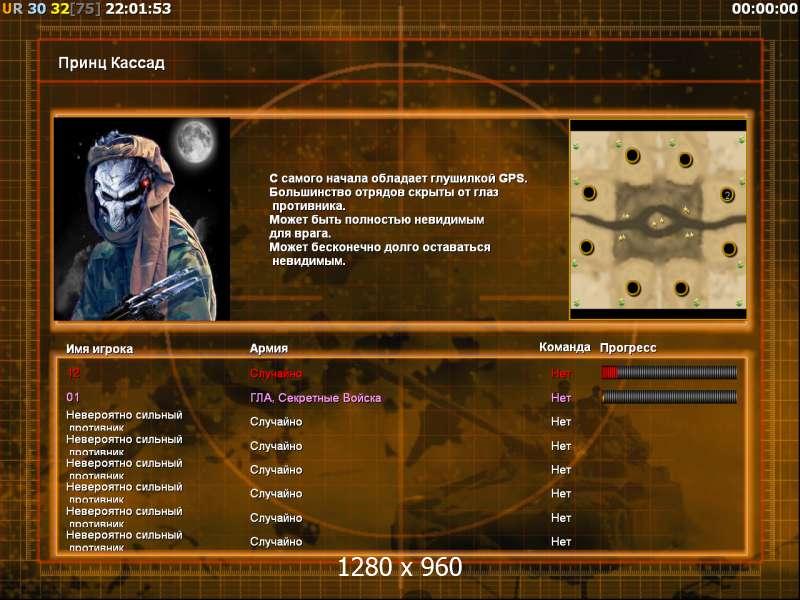Click the red player name in the first row
Viewport: 800px width, 600px height.
tap(74, 373)
